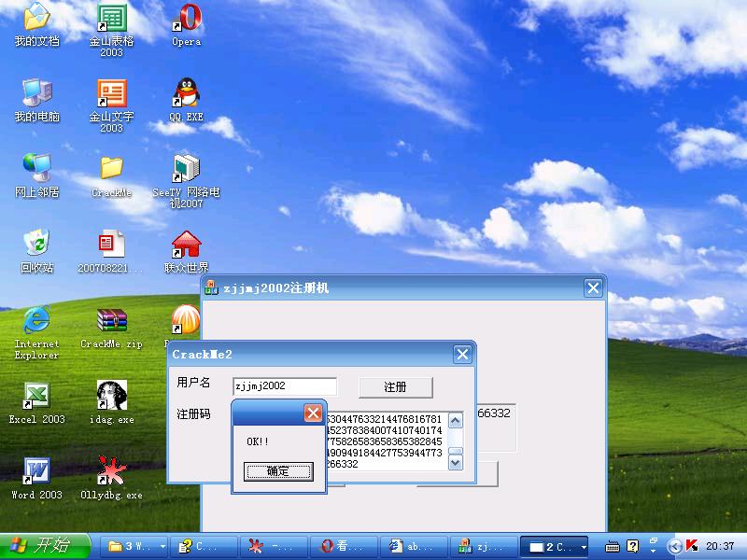Click the language bar restore/options icon
The width and height of the screenshot is (747, 560).
tap(653, 541)
